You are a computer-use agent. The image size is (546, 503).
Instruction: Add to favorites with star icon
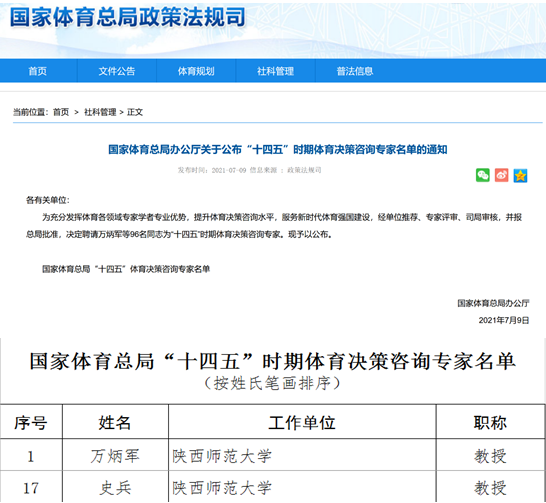pyautogui.click(x=520, y=175)
